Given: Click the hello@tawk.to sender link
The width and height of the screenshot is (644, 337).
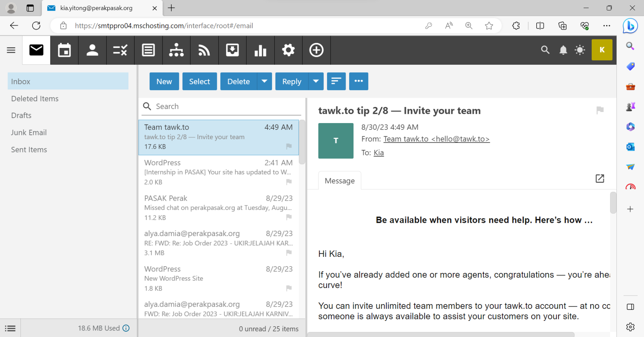Looking at the screenshot, I should point(436,139).
